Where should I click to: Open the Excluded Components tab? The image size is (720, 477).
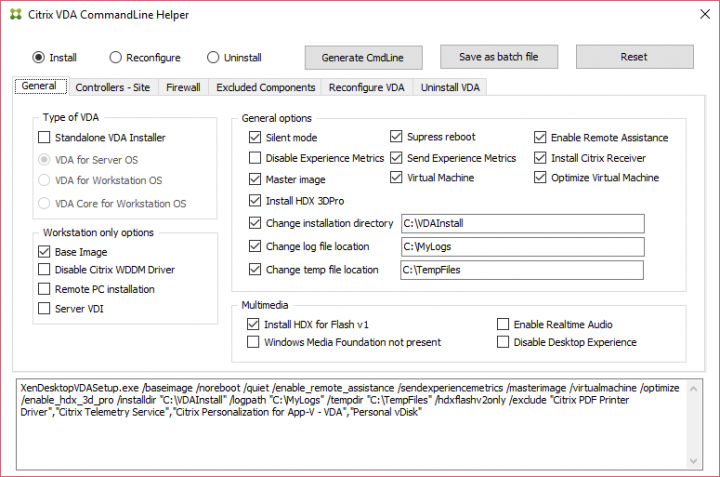coord(265,88)
